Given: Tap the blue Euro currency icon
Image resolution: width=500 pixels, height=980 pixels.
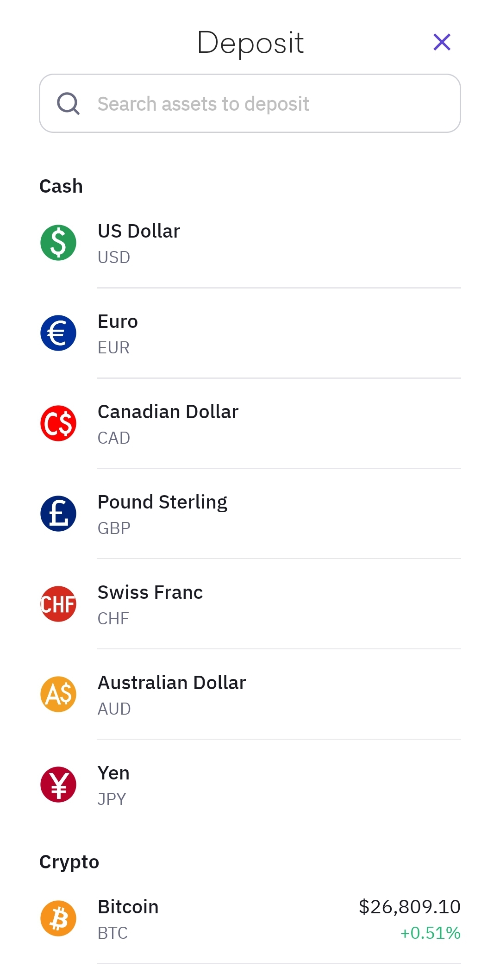Looking at the screenshot, I should click(58, 333).
